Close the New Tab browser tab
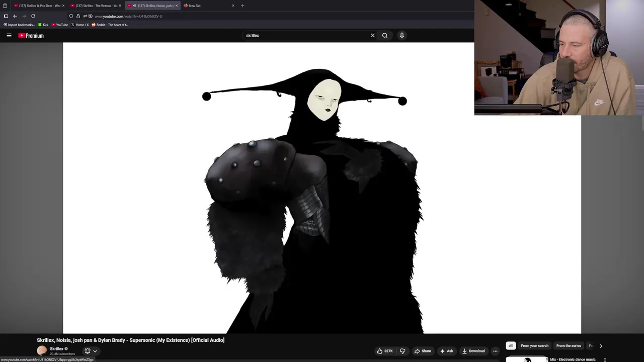The image size is (644, 362). click(x=233, y=6)
